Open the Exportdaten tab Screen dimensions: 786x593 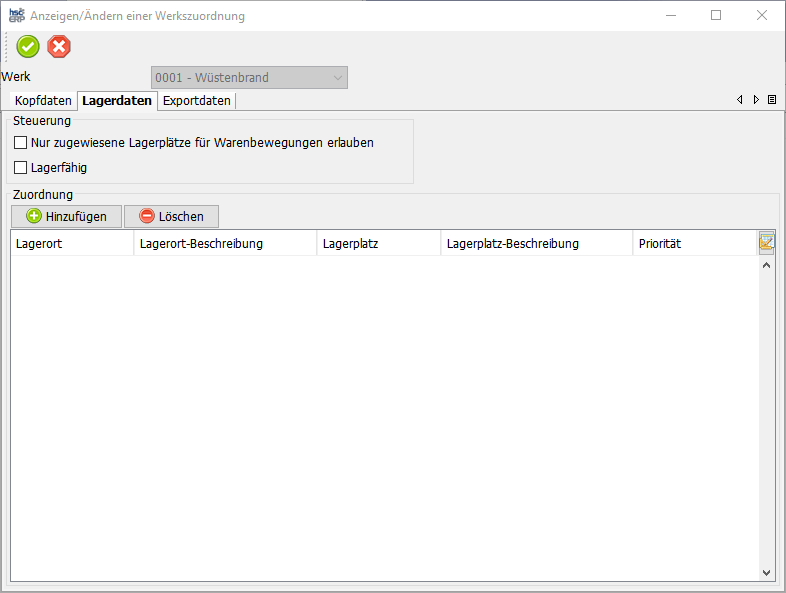tap(197, 101)
